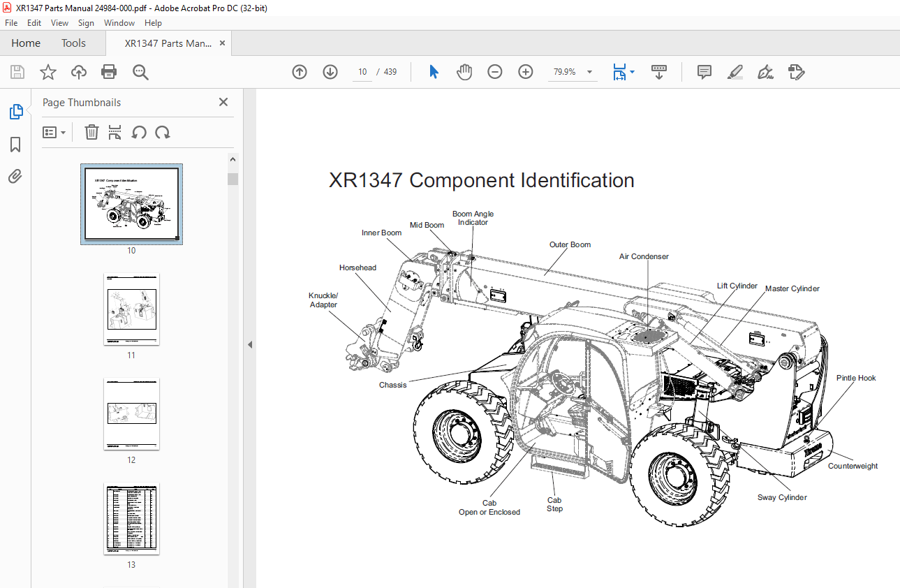
Task: Open thumbnails options menu dropdown
Action: [54, 132]
